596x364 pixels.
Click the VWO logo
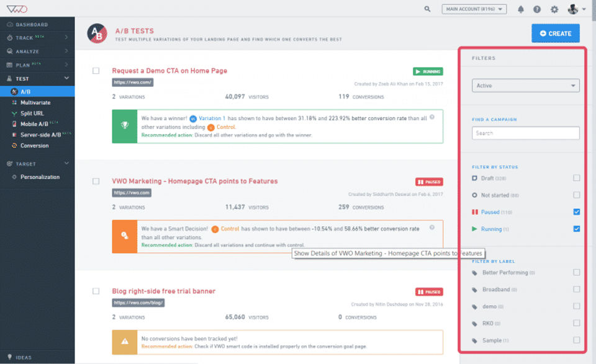[17, 9]
